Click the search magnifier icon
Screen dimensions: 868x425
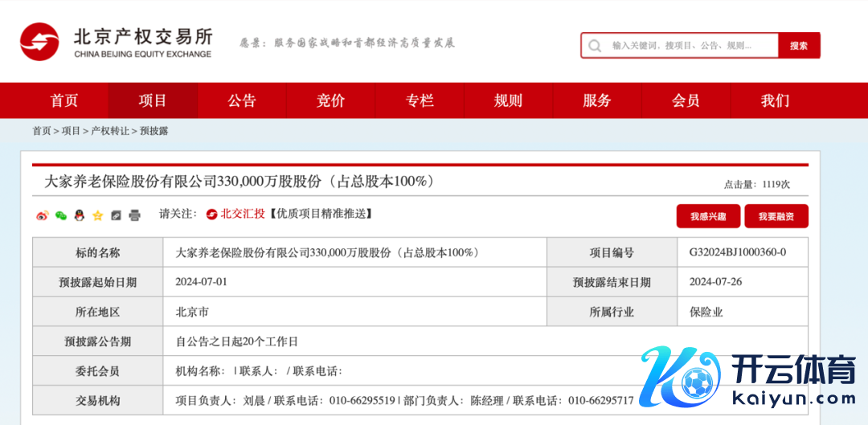(x=595, y=45)
